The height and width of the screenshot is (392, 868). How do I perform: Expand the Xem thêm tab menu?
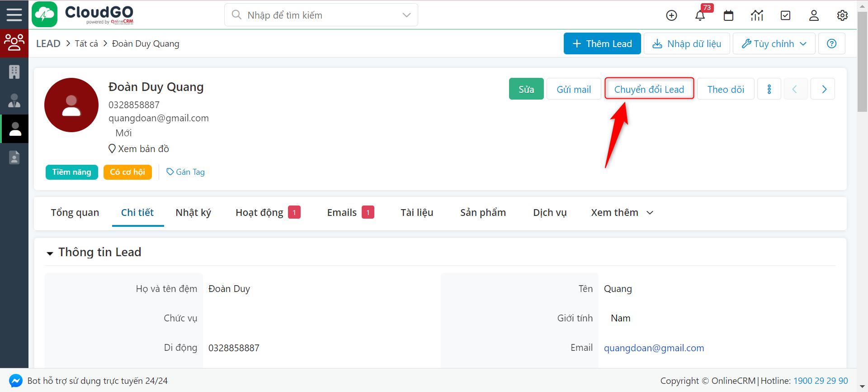click(x=622, y=213)
